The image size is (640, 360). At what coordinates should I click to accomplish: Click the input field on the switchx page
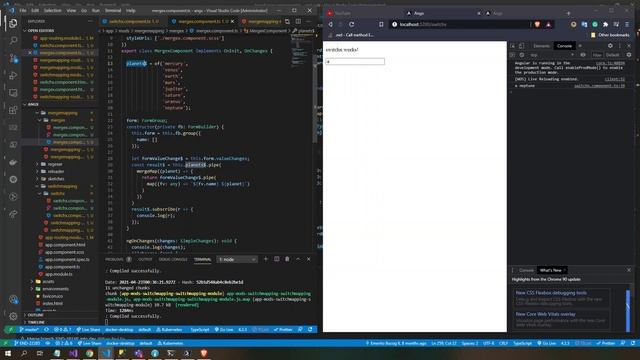[x=355, y=61]
